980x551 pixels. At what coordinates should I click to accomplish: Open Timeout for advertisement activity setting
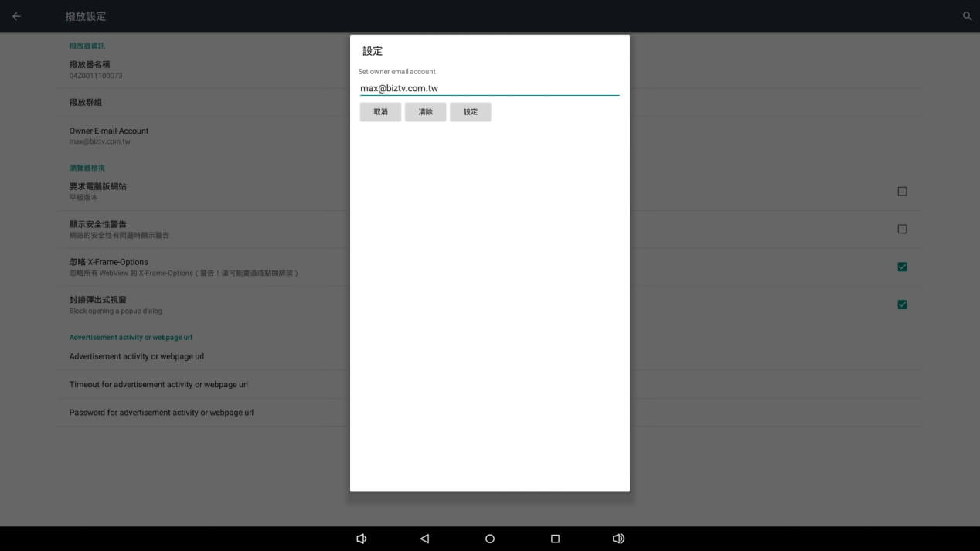[x=158, y=384]
